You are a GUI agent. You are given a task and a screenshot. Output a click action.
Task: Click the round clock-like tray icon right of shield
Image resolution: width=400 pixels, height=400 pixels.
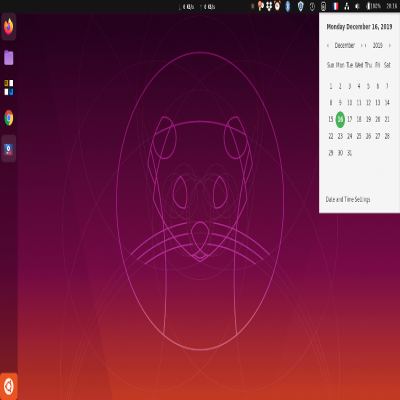point(312,6)
